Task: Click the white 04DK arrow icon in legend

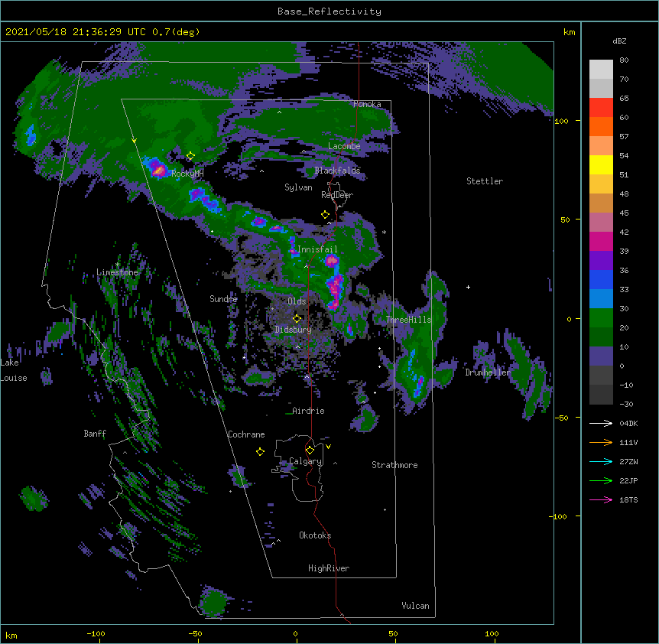Action: (x=601, y=423)
